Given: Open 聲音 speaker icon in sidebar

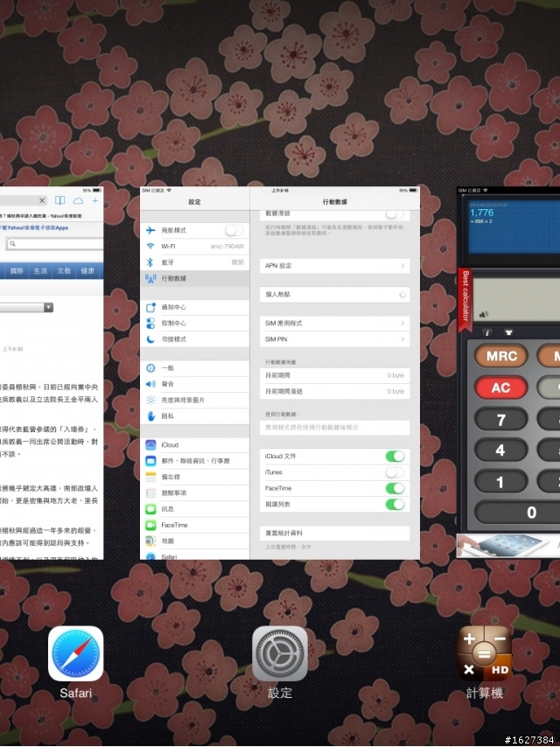Looking at the screenshot, I should (x=150, y=384).
